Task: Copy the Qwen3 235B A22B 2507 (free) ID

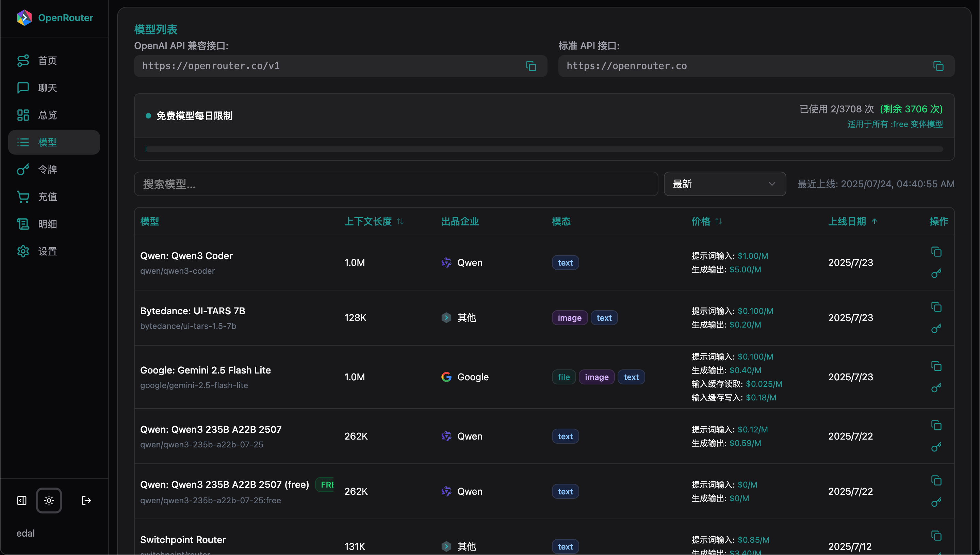Action: point(936,480)
